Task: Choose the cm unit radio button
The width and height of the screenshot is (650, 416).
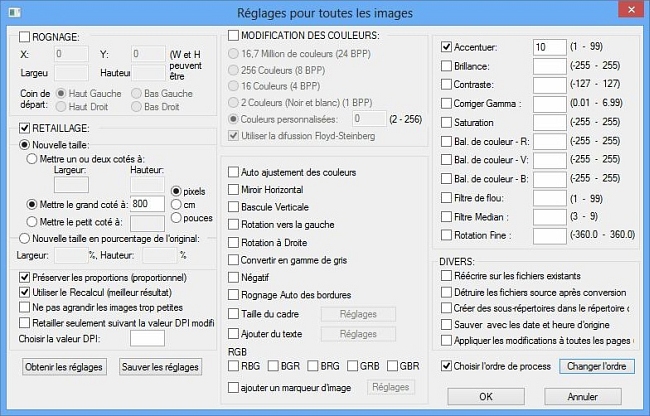Action: pos(176,204)
